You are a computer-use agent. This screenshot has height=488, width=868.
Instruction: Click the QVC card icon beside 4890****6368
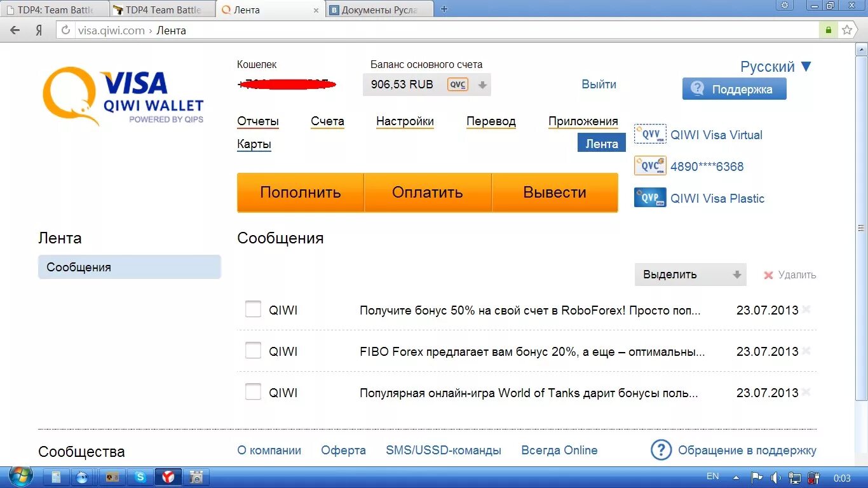point(650,166)
